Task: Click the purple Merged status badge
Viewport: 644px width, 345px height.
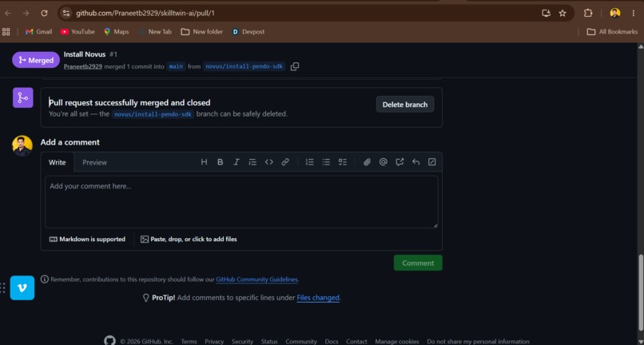Action: 36,60
